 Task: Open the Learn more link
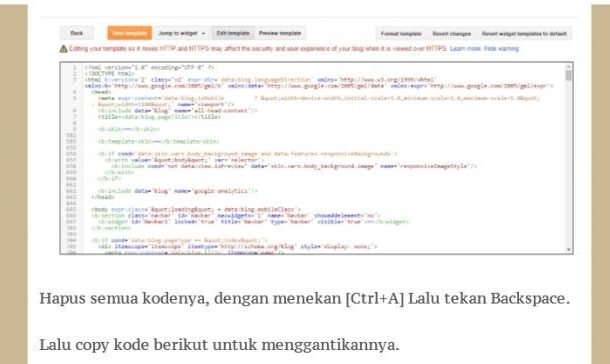[x=465, y=49]
